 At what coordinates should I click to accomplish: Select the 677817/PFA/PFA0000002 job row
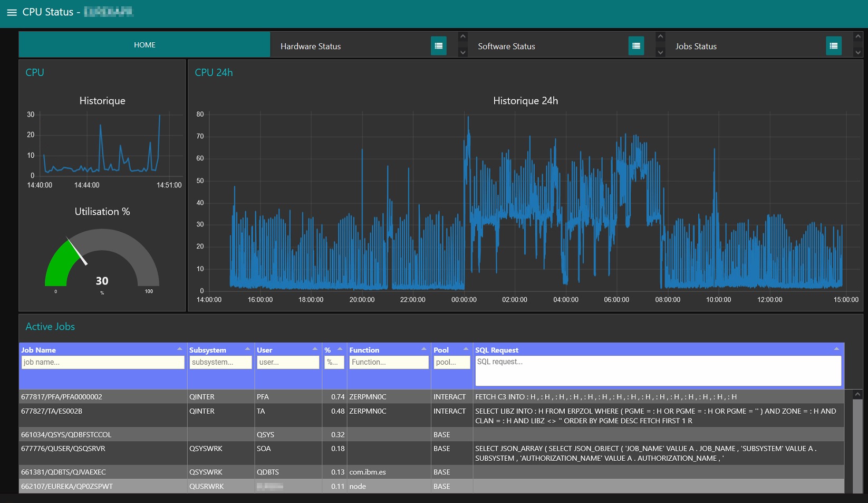pyautogui.click(x=62, y=397)
